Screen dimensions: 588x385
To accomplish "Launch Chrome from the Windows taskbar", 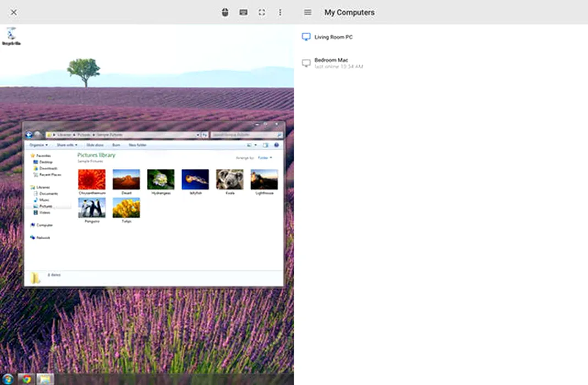I will (x=26, y=379).
